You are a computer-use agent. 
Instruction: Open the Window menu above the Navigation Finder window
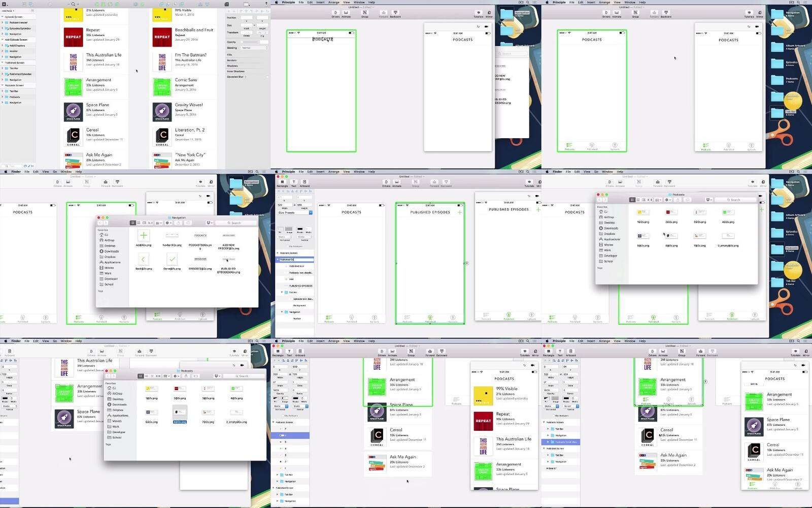coord(66,172)
